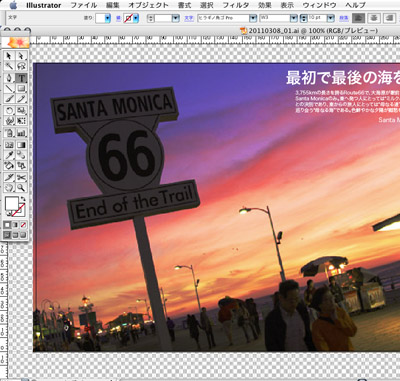
Task: Select the Direct Selection tool (white arrow)
Action: [x=21, y=56]
